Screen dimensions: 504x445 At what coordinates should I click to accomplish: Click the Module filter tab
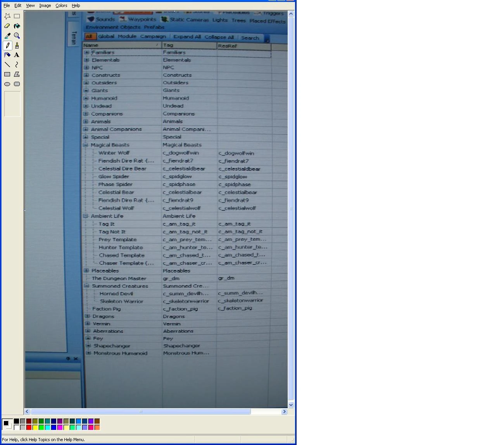pyautogui.click(x=127, y=36)
